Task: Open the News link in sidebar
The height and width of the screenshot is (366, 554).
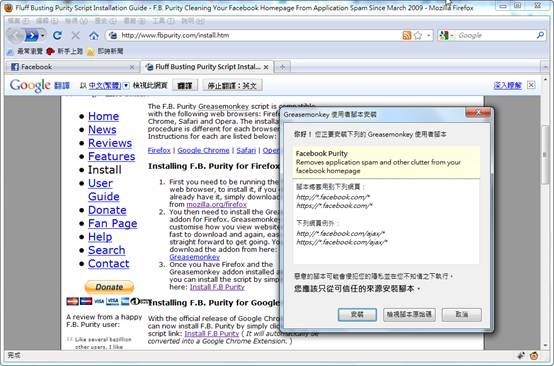Action: coord(102,130)
